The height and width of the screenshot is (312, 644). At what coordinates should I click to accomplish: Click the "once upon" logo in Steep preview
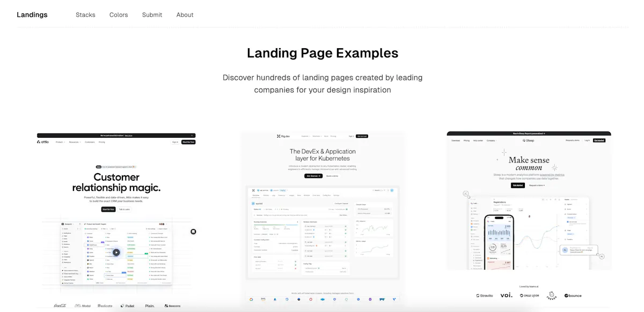(529, 295)
